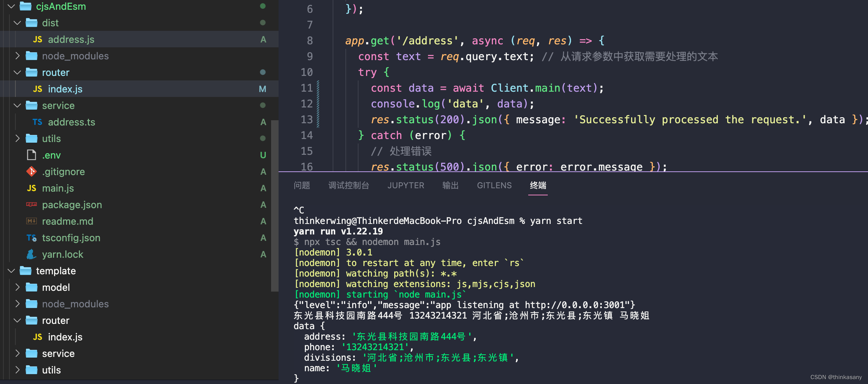Click the file icon beside .env
The image size is (868, 384).
click(x=32, y=155)
